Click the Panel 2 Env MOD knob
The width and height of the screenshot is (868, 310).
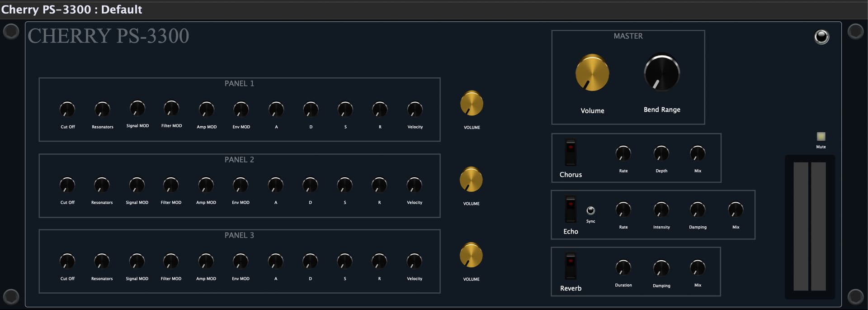point(241,185)
